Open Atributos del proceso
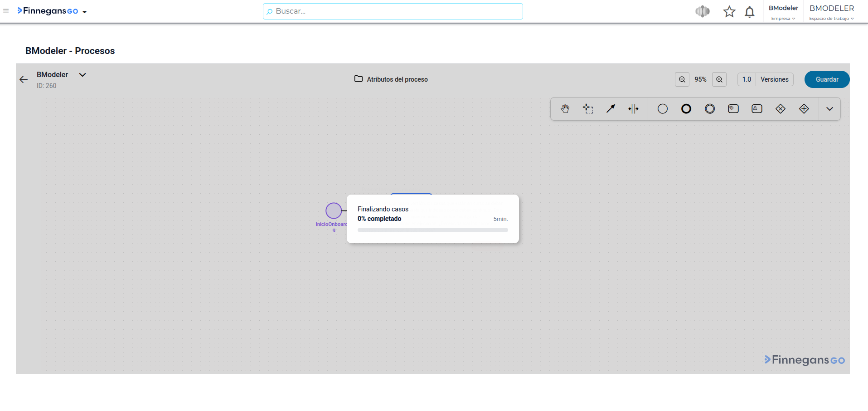Image resolution: width=868 pixels, height=411 pixels. [x=391, y=79]
